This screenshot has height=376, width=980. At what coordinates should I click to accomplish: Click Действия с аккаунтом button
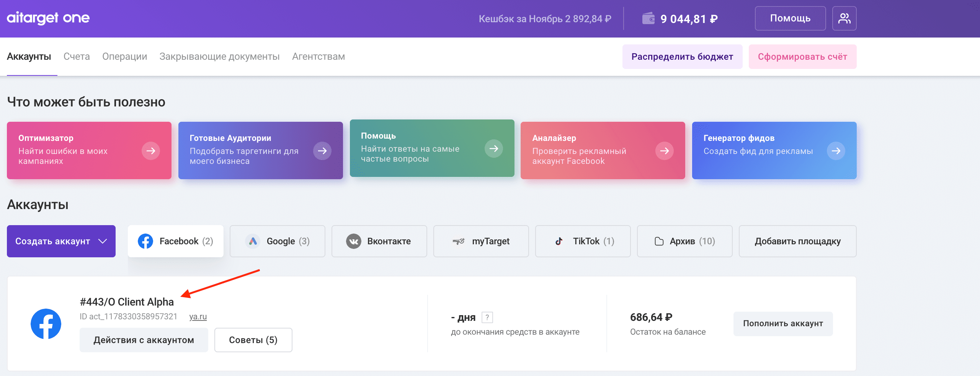(144, 340)
